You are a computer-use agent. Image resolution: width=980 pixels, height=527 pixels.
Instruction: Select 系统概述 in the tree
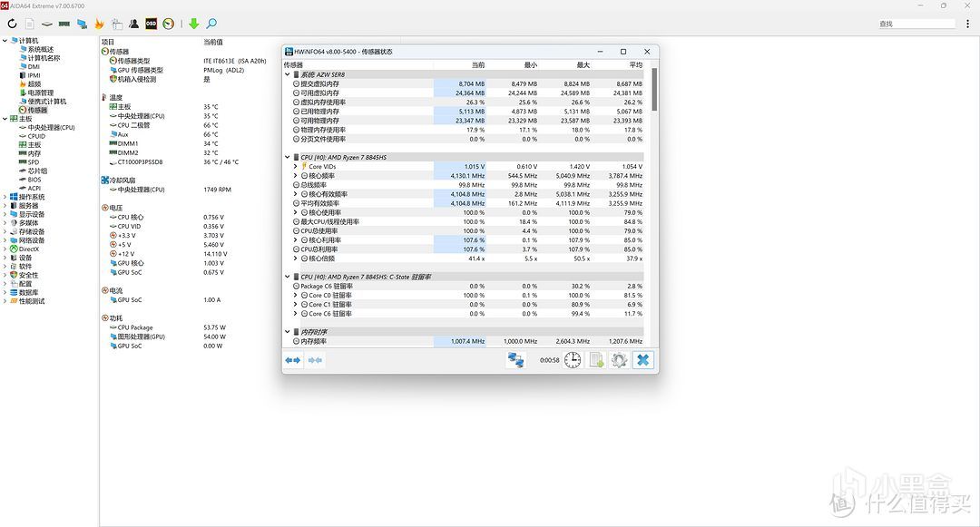tap(41, 49)
